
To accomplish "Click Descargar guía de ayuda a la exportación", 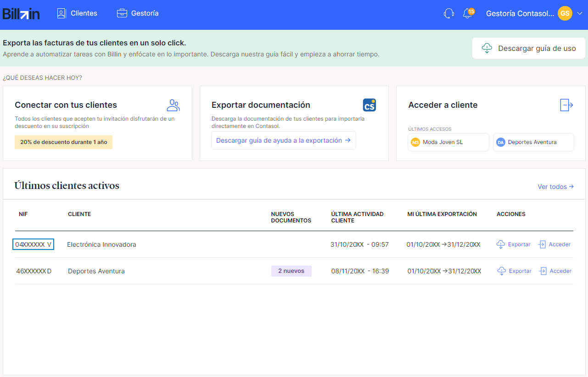I will 283,140.
